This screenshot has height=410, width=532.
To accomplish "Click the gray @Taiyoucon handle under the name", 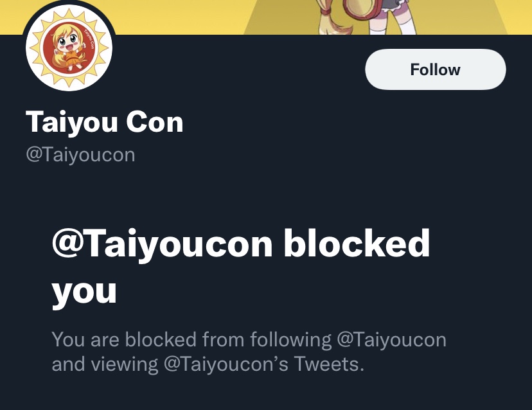I will [81, 155].
